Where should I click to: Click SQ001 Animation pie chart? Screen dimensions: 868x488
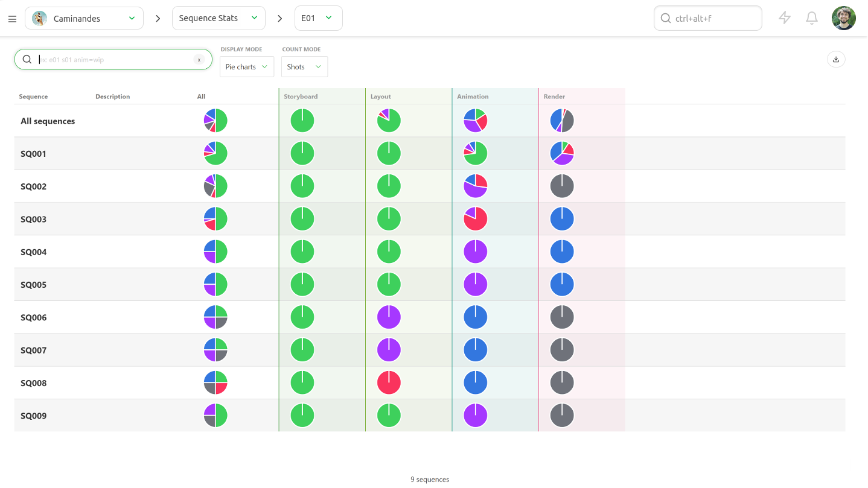tap(475, 154)
